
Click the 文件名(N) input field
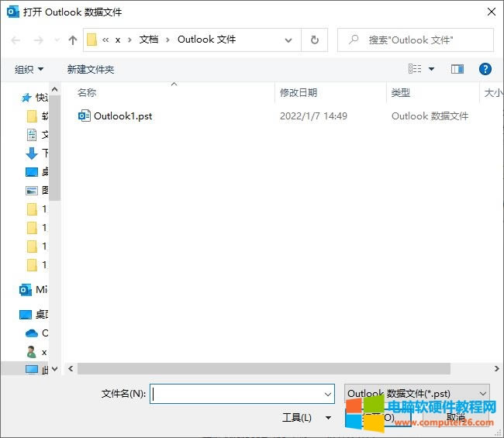242,394
